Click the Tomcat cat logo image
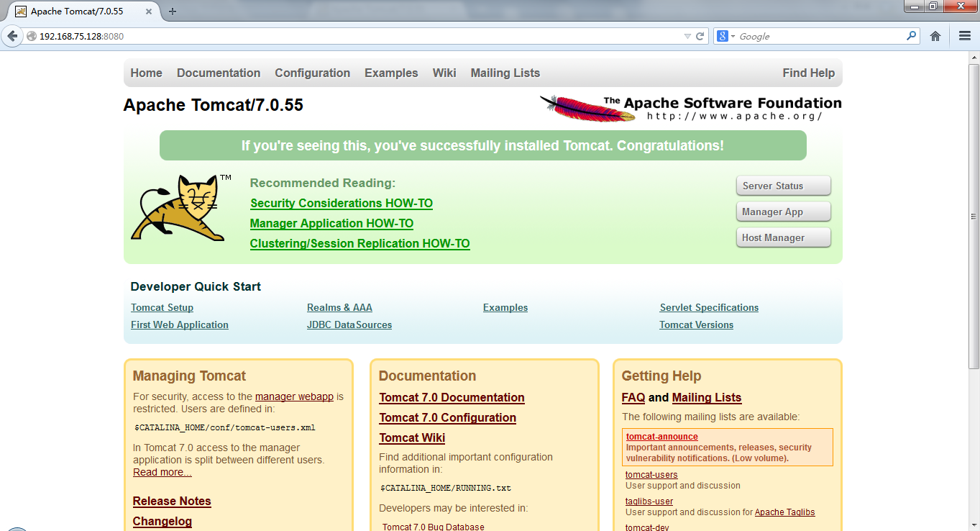 click(181, 208)
